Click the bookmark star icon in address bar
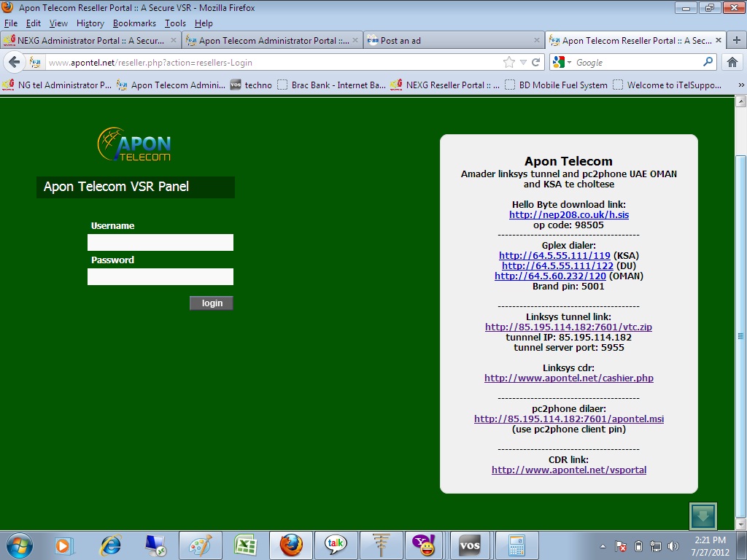747x560 pixels. pyautogui.click(x=509, y=63)
